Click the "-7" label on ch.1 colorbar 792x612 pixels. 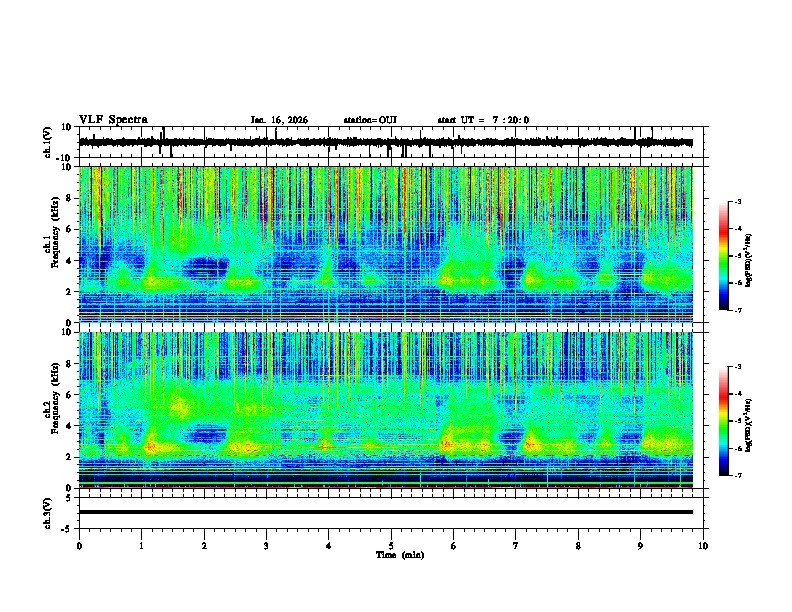click(737, 310)
